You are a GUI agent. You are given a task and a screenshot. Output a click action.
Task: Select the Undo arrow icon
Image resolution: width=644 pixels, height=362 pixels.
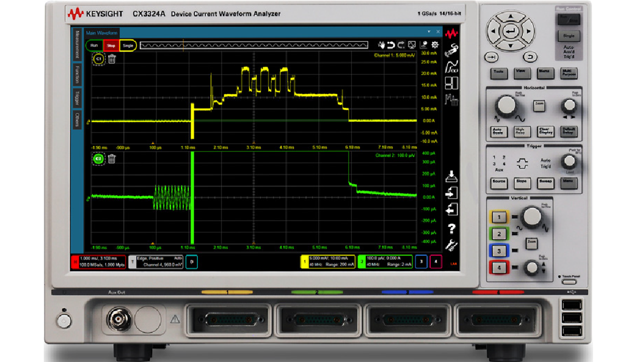pyautogui.click(x=390, y=44)
